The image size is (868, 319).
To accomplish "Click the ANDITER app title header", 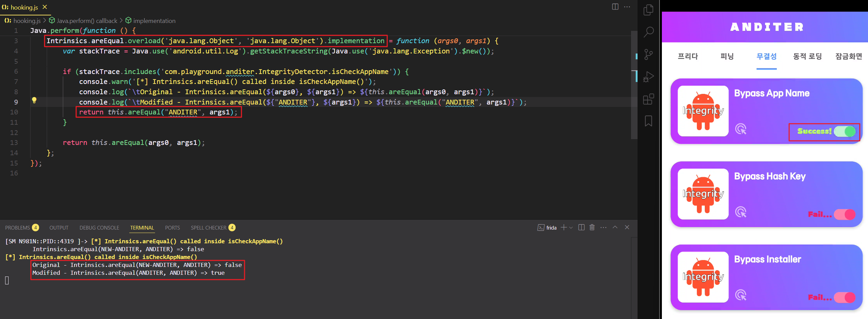I will coord(767,27).
